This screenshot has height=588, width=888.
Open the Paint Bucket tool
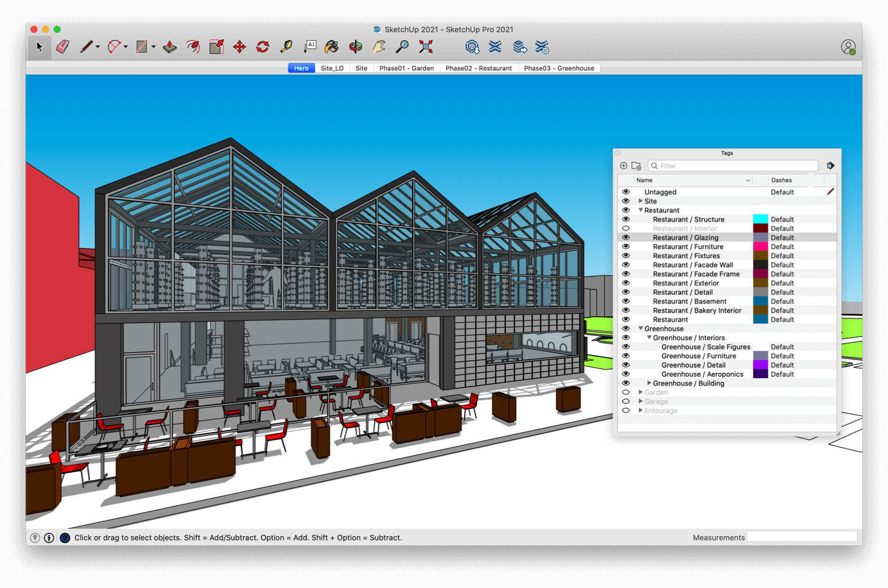tap(332, 46)
